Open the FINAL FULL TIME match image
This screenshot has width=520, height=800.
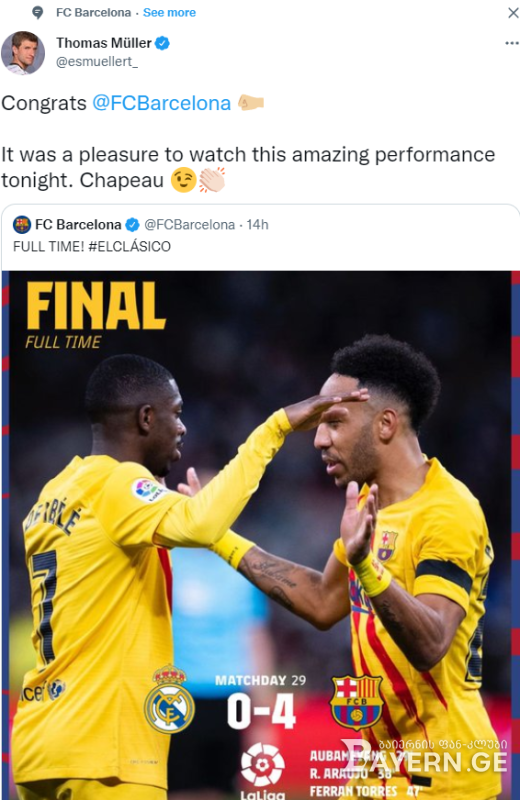coord(260,535)
